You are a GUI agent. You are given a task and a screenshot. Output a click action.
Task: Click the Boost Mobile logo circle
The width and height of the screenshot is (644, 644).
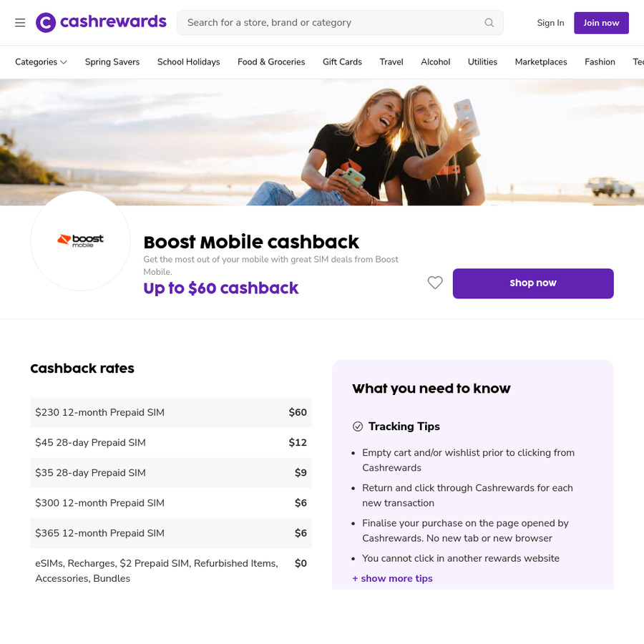(x=80, y=240)
